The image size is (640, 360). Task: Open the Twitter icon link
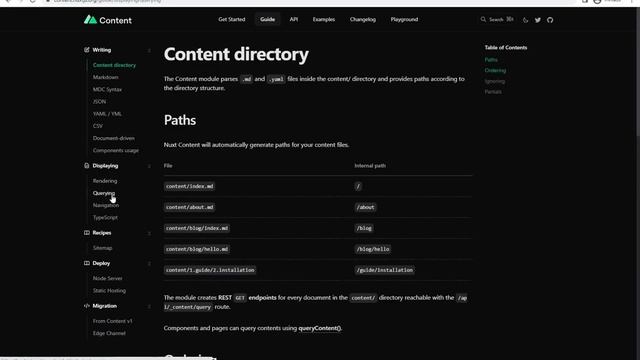538,20
